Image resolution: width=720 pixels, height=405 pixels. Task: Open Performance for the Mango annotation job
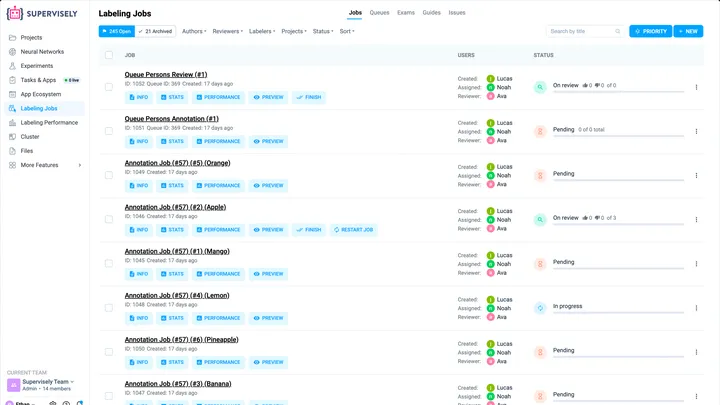[x=219, y=274]
